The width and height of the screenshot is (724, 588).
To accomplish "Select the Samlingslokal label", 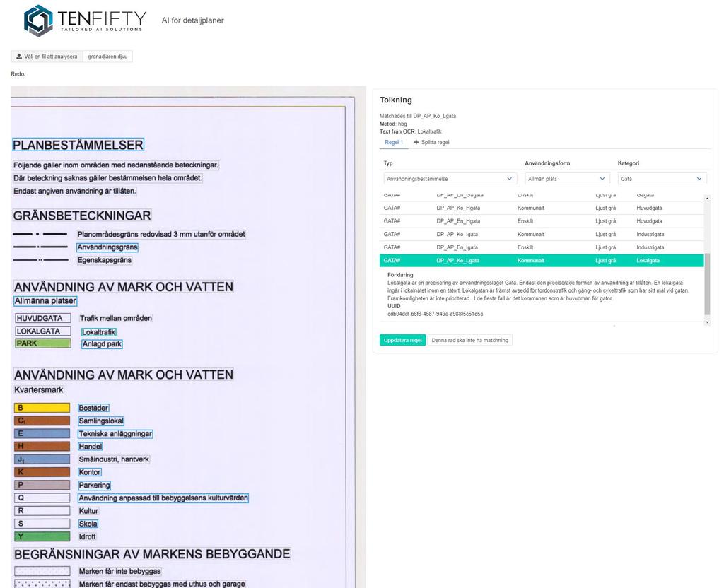I will click(x=101, y=421).
